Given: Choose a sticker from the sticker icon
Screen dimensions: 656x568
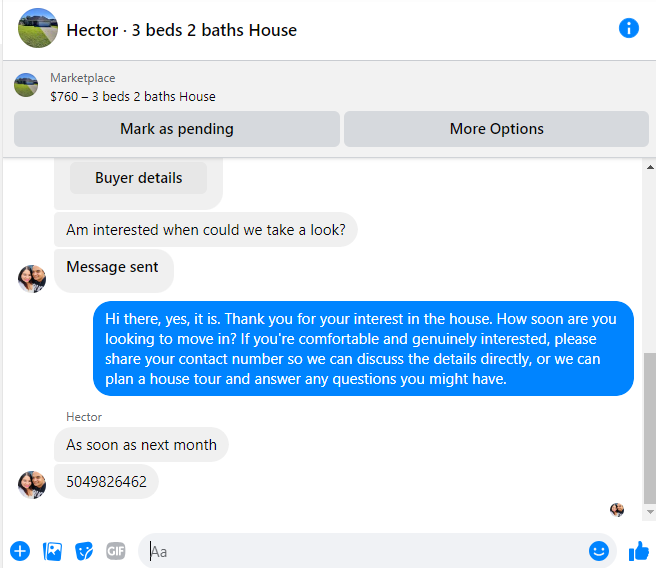Looking at the screenshot, I should [x=84, y=551].
